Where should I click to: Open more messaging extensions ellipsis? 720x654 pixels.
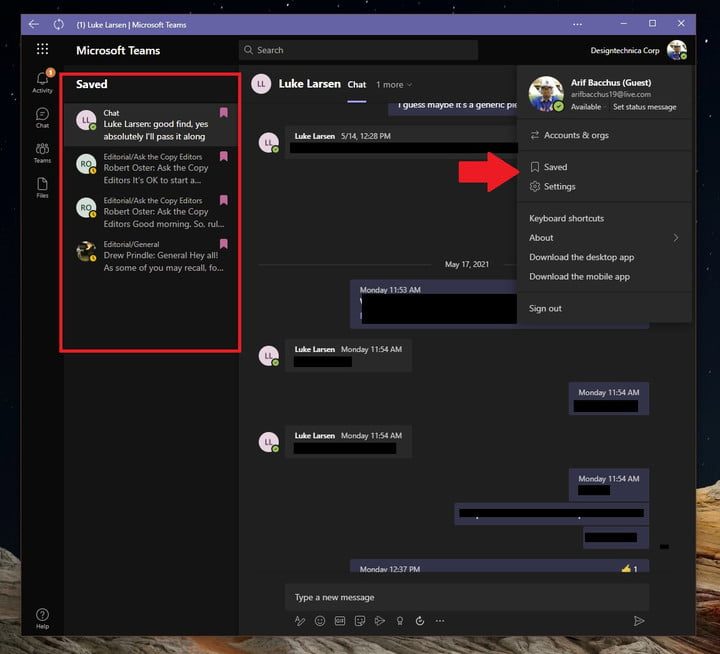click(440, 621)
